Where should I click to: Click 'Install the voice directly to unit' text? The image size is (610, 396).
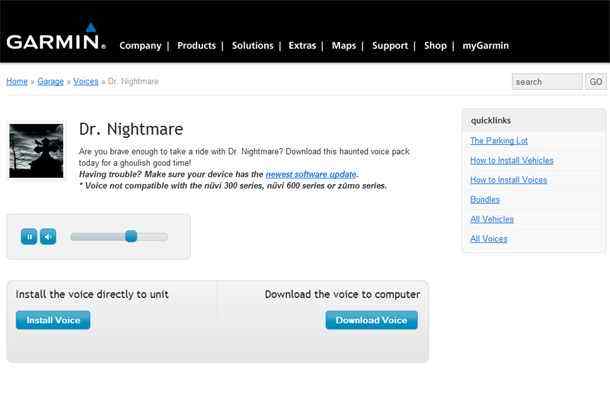(92, 294)
